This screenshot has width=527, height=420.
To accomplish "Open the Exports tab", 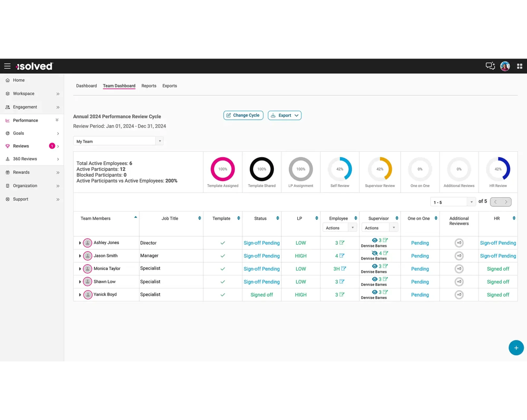I will [x=169, y=86].
